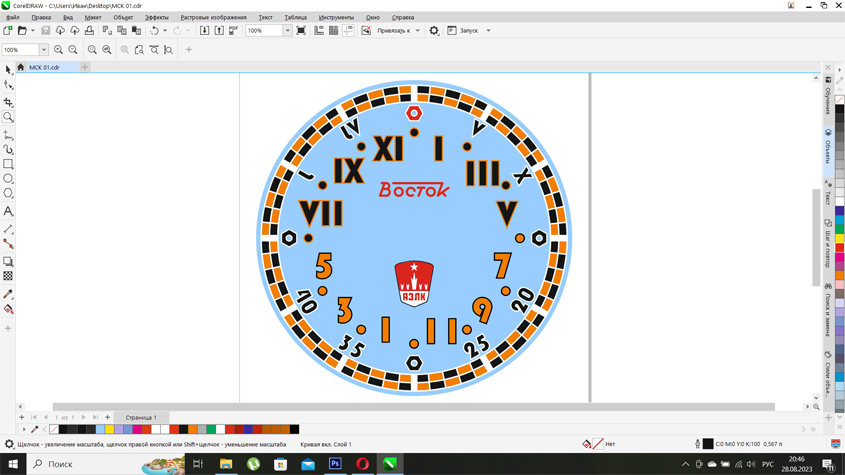Image resolution: width=845 pixels, height=475 pixels.
Task: Select the Drop shadow tool
Action: [x=8, y=261]
